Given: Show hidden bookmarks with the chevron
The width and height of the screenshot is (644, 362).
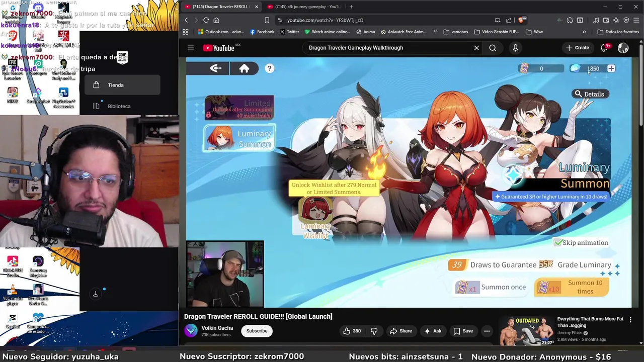Looking at the screenshot, I should tap(584, 32).
